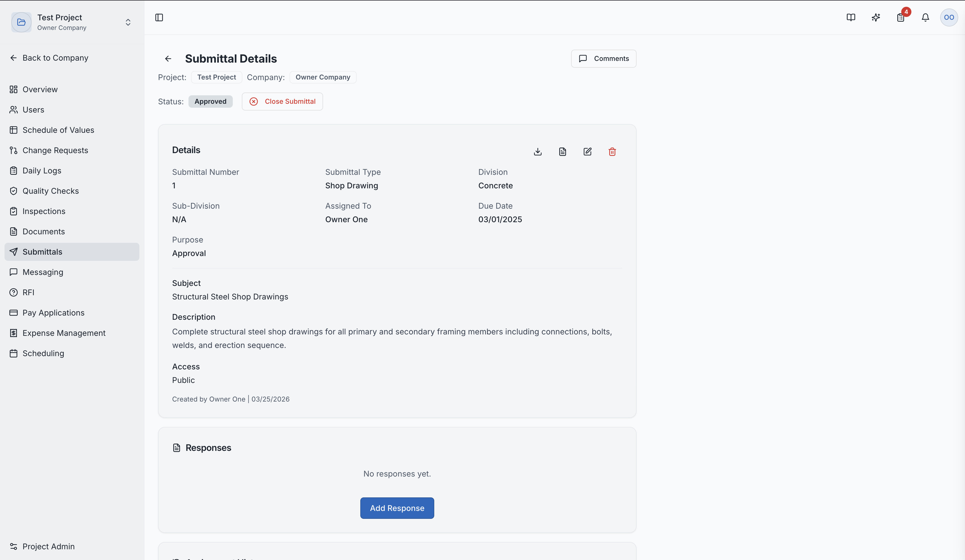The height and width of the screenshot is (560, 965).
Task: Click the 'Public' access value
Action: (183, 380)
